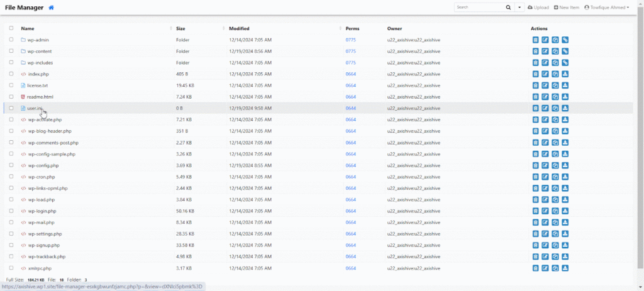Click trash icon for wp-config.php

tap(535, 165)
